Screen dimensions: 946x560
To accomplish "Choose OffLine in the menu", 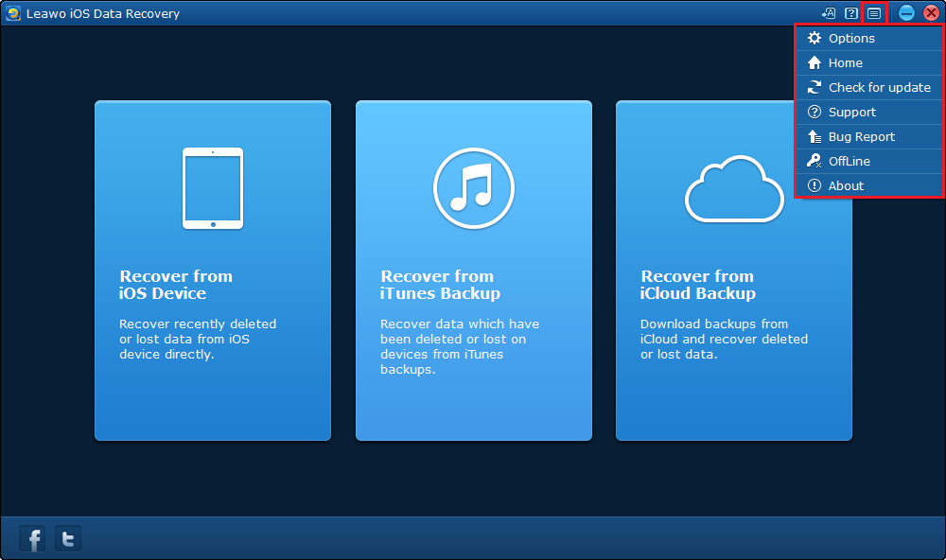I will (869, 161).
